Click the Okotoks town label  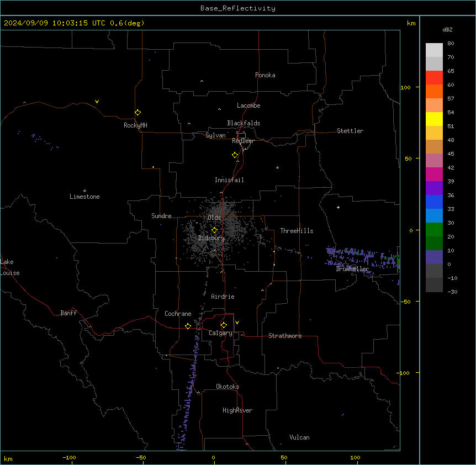pos(228,387)
